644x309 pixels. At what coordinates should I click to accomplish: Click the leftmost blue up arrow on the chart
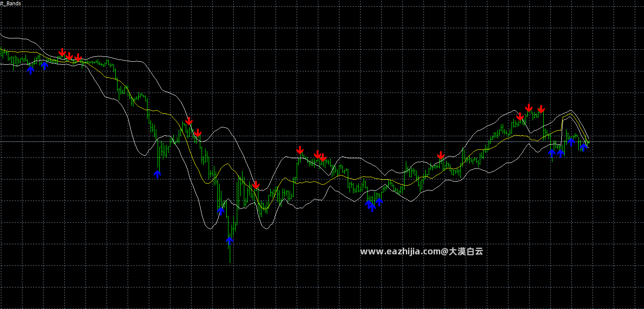click(30, 70)
